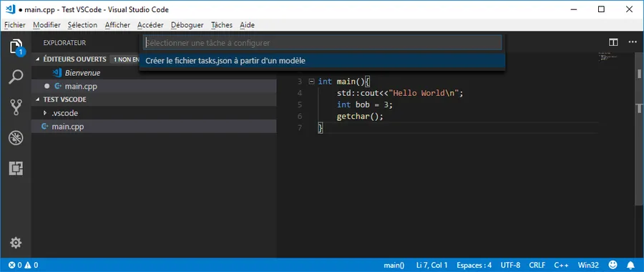The image size is (644, 272).
Task: Change encoding via UTF-8 indicator
Action: click(510, 265)
